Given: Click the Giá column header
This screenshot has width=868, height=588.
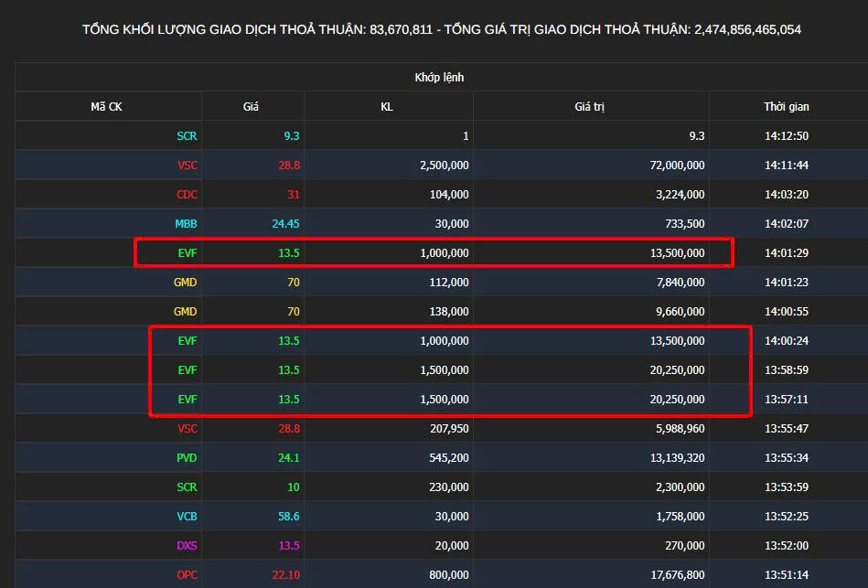Looking at the screenshot, I should (x=251, y=107).
